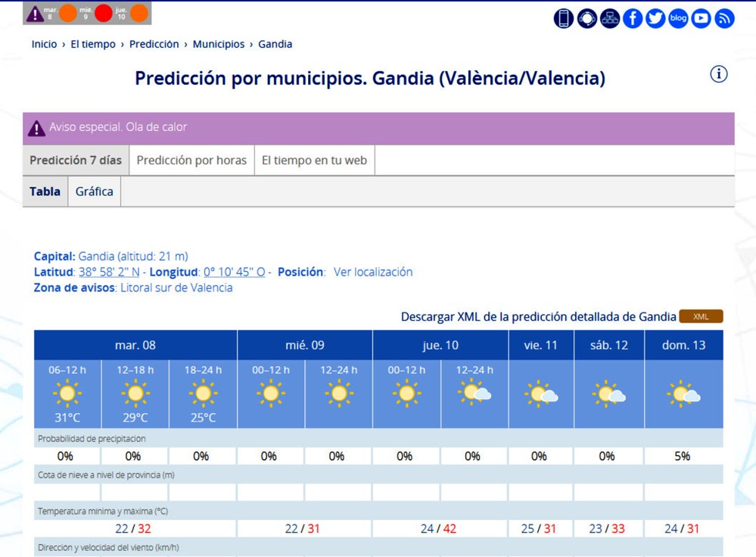
Task: Open Municipios breadcrumb link
Action: (219, 44)
